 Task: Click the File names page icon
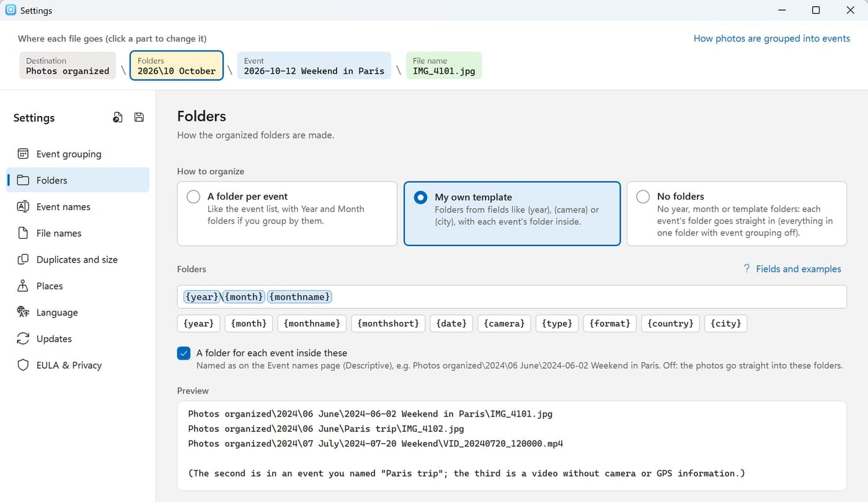point(23,233)
